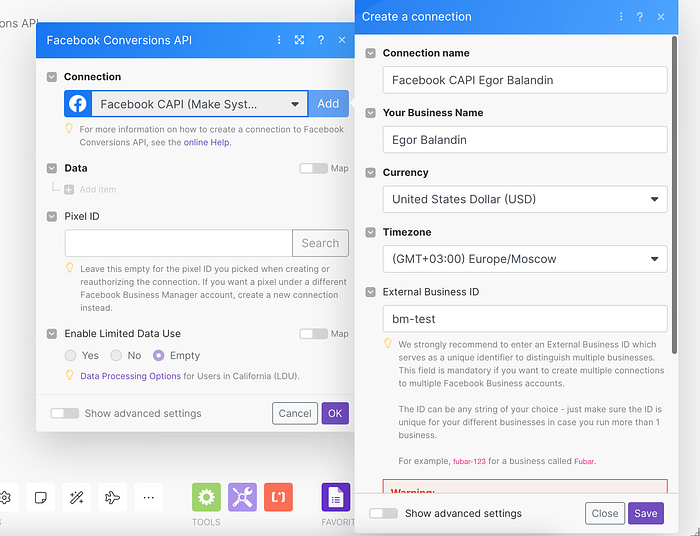
Task: Click the Facebook logo icon in Connection field
Action: pos(78,104)
